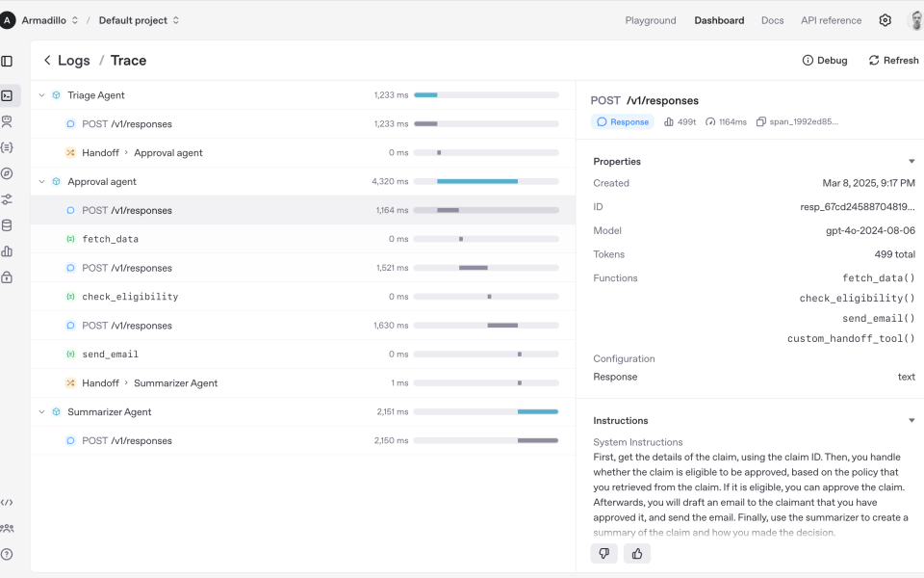The image size is (924, 578).
Task: Click the thumbs down feedback icon
Action: coord(604,553)
